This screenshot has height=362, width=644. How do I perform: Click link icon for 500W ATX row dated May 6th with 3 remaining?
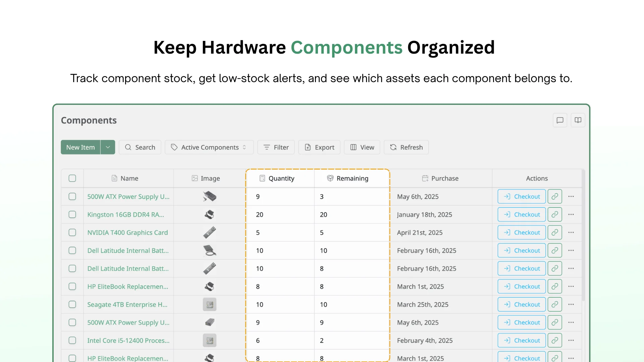click(555, 196)
